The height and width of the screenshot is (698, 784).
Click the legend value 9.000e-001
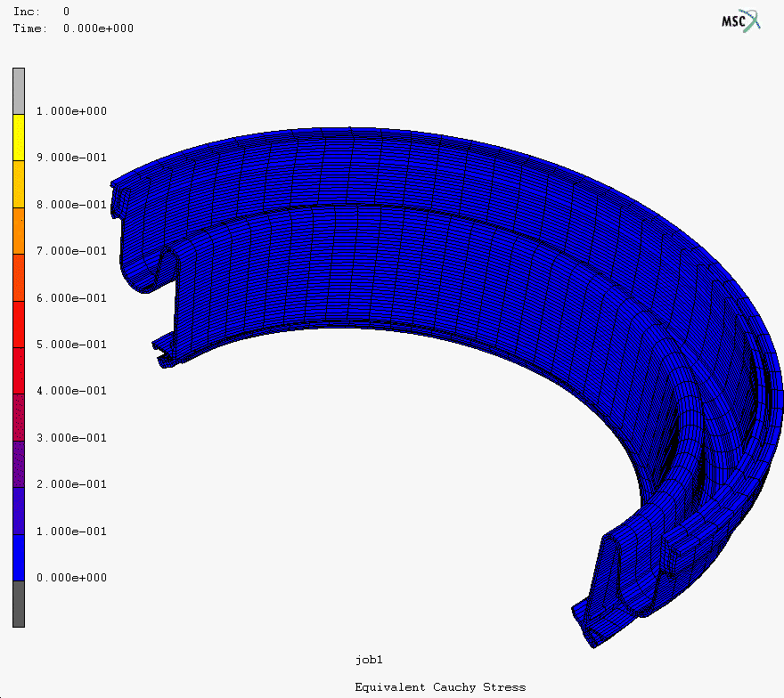(x=71, y=158)
